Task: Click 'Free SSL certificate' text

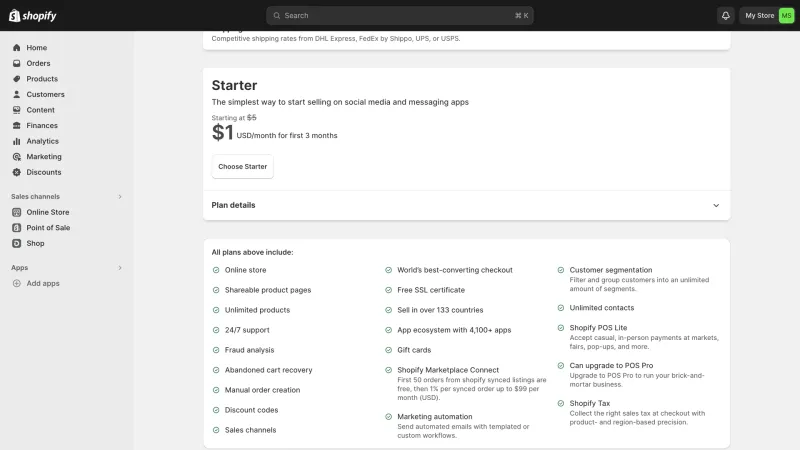Action: point(431,290)
